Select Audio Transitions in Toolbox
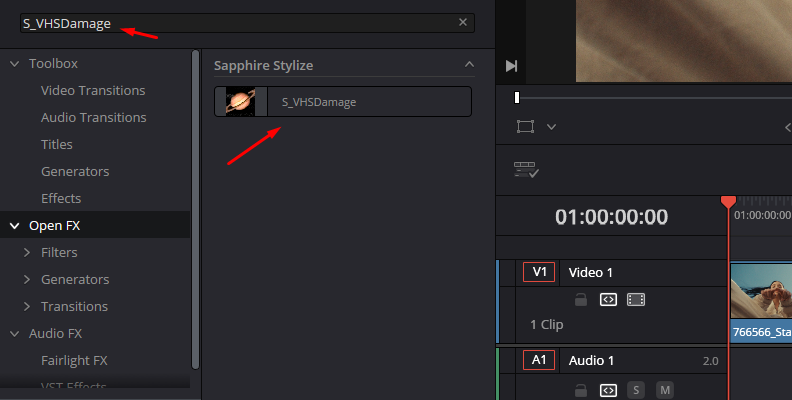The height and width of the screenshot is (400, 792). (93, 117)
